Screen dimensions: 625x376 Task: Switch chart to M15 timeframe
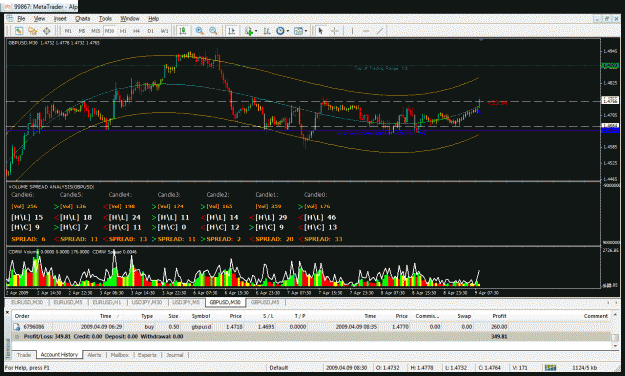pyautogui.click(x=95, y=31)
